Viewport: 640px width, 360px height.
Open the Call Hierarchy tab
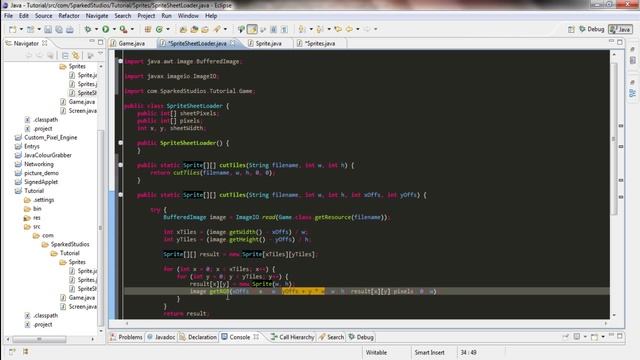292,337
